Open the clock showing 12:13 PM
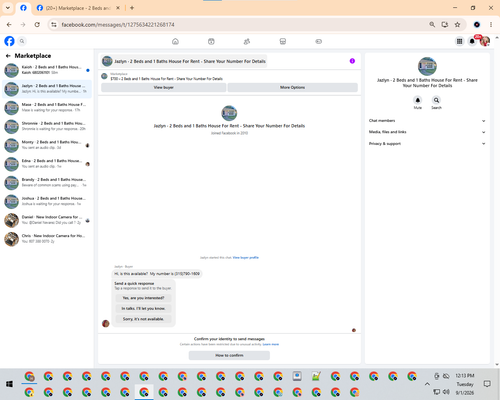 point(465,376)
